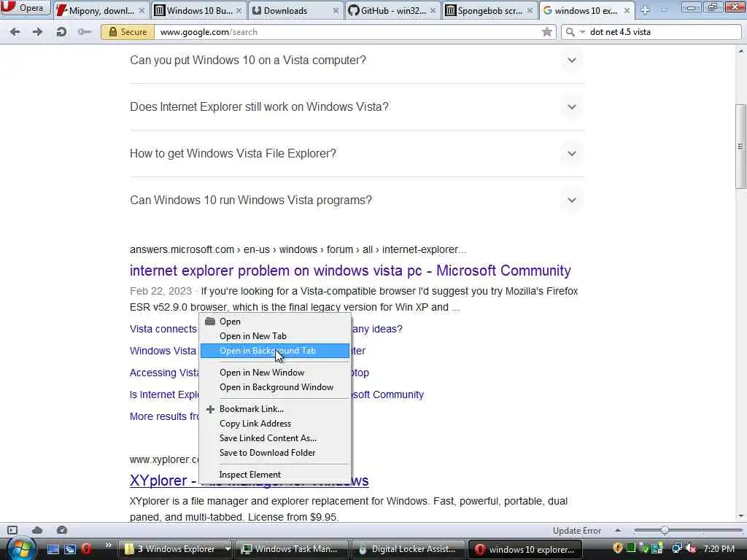Image resolution: width=747 pixels, height=560 pixels.
Task: Go forward with the Forward arrow
Action: [x=37, y=32]
